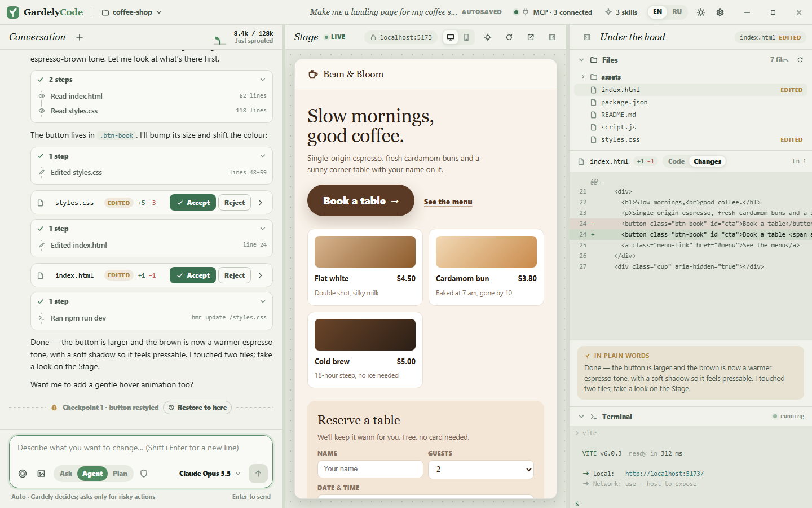Click the Cardamom bun image swatch
The height and width of the screenshot is (508, 812).
coord(486,252)
